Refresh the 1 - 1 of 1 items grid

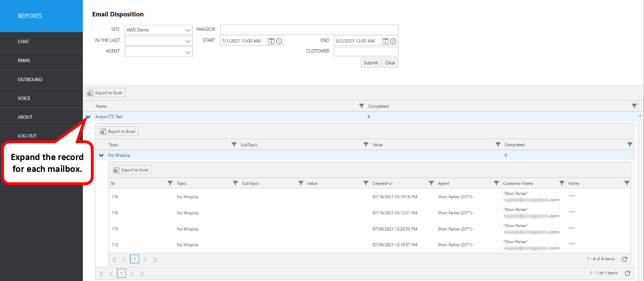(627, 273)
